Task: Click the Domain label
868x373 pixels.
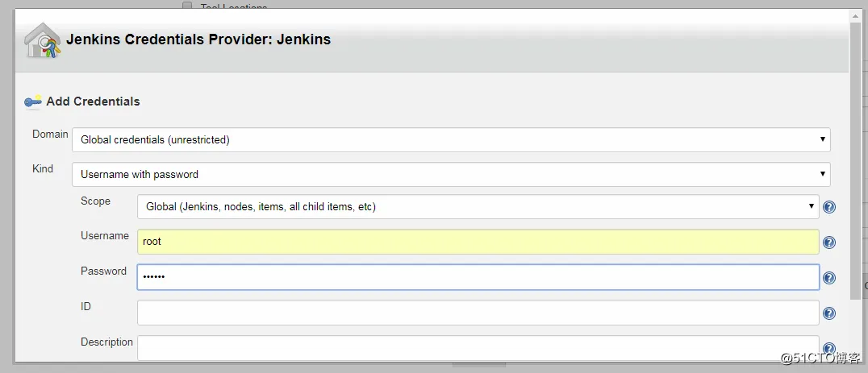Action: 50,135
